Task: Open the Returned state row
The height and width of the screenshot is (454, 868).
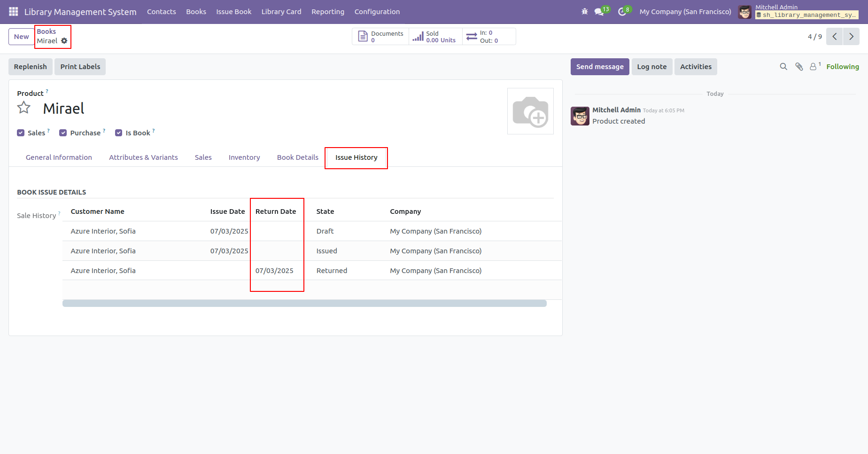Action: point(312,271)
